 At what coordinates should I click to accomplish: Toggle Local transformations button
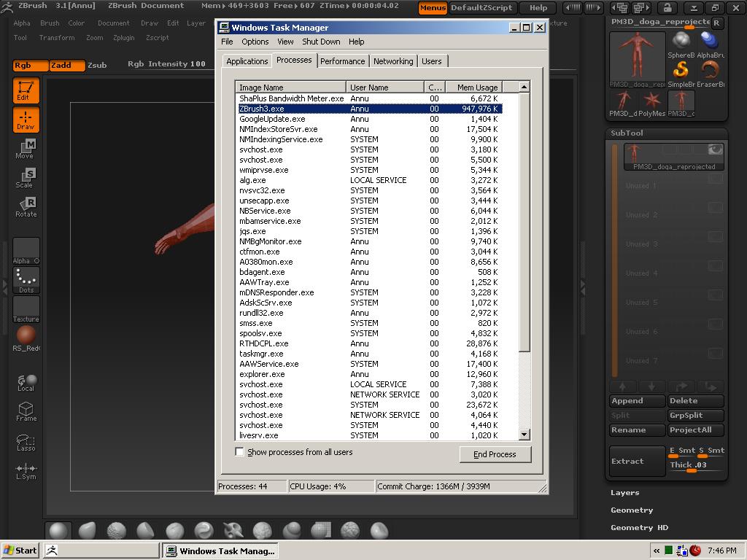pyautogui.click(x=26, y=383)
